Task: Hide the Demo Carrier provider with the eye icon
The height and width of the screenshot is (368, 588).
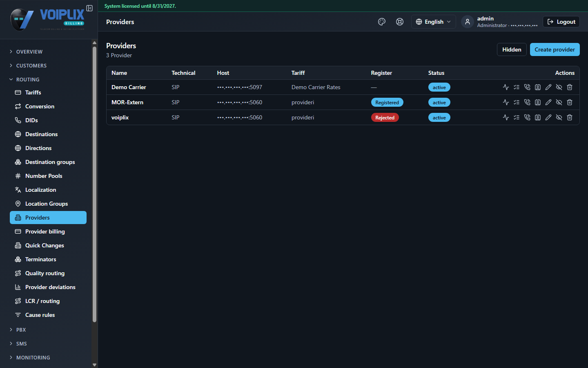Action: tap(559, 87)
